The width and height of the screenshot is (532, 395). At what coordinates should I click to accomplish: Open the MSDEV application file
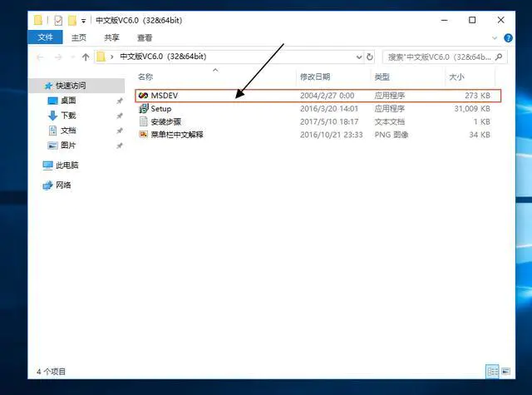(x=318, y=96)
